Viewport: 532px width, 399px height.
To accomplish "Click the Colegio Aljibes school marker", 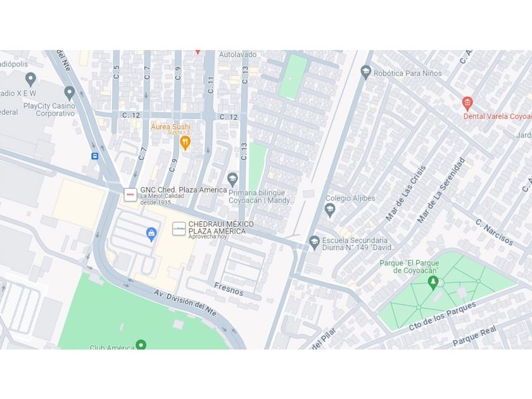I will point(330,210).
